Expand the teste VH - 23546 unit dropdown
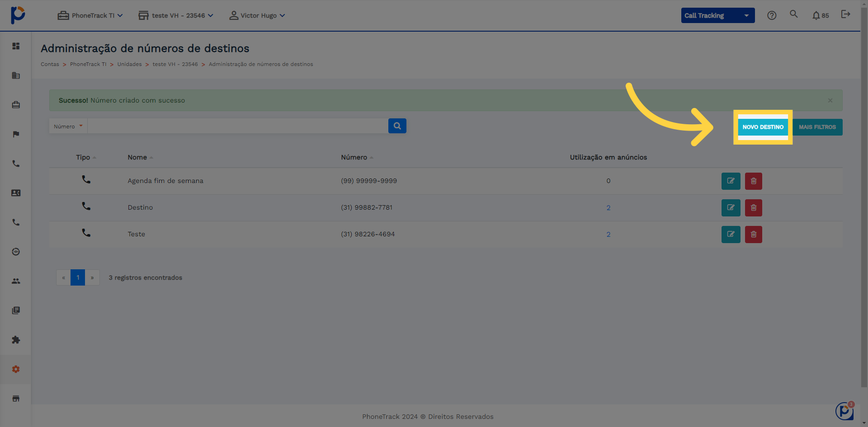868x427 pixels. tap(176, 15)
